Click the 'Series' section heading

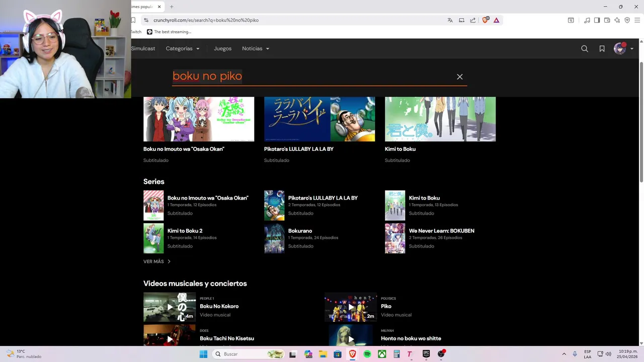[x=153, y=182]
